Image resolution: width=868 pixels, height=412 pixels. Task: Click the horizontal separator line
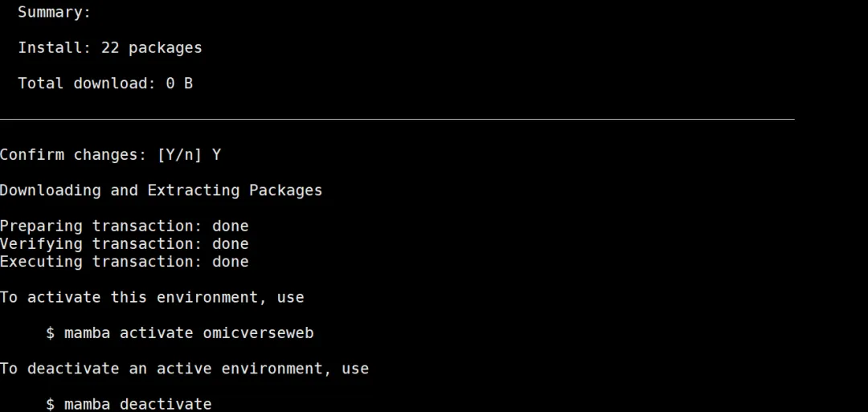(397, 119)
